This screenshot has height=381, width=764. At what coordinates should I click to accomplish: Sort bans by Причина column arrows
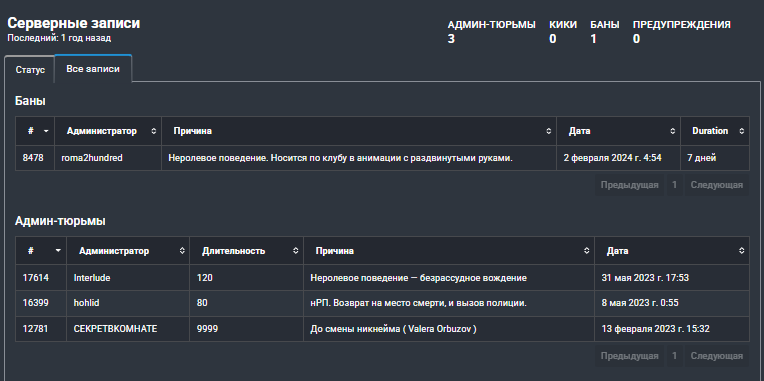coord(549,131)
